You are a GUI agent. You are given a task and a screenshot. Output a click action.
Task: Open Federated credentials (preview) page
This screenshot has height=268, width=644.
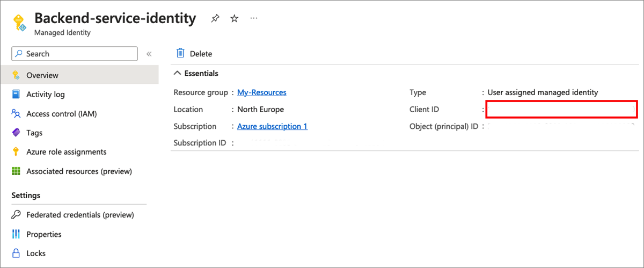pyautogui.click(x=80, y=215)
